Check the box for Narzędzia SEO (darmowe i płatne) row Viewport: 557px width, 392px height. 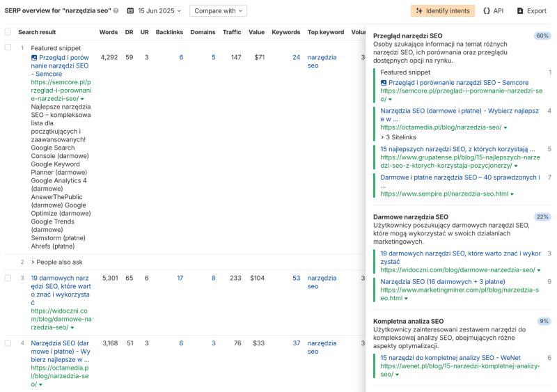(8, 343)
